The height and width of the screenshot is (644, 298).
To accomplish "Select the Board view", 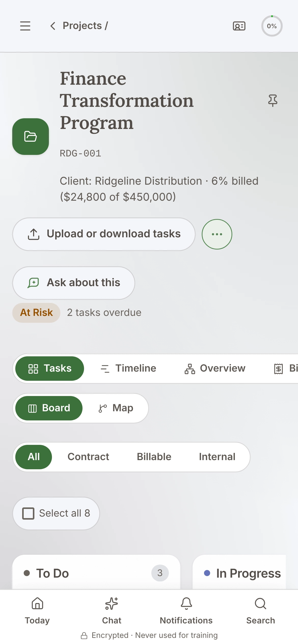I will point(49,408).
